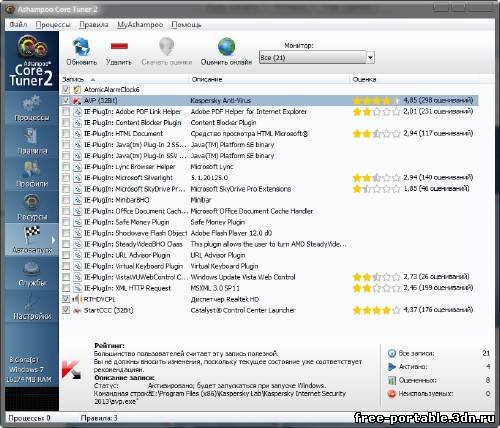The image size is (500, 428).
Task: Open the MyAshampoo menu
Action: pyautogui.click(x=140, y=25)
